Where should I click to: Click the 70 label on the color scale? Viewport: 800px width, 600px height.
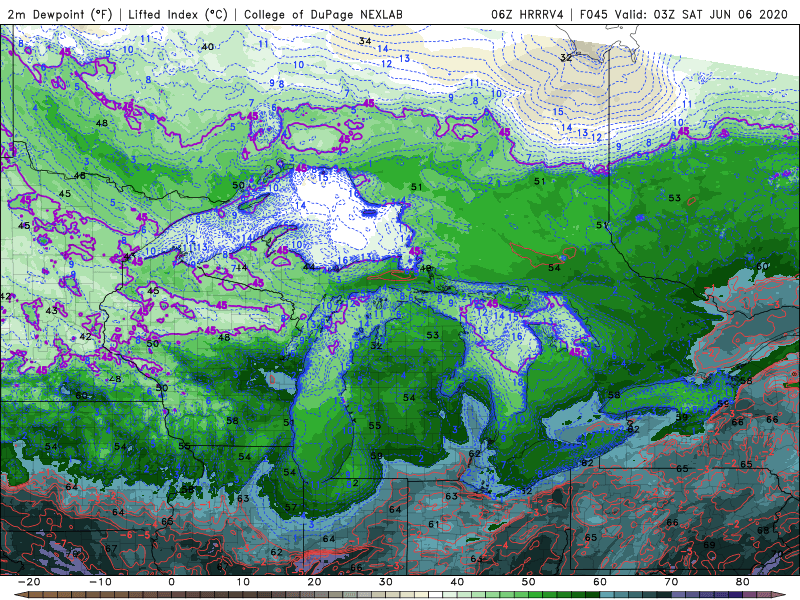pyautogui.click(x=671, y=582)
